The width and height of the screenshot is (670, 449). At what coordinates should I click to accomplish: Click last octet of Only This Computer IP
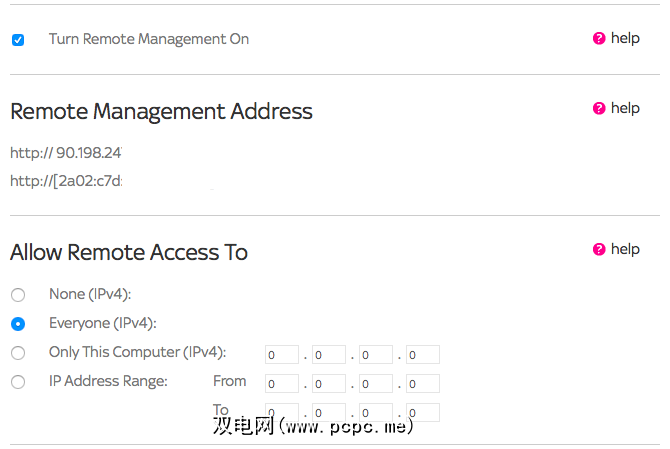click(423, 355)
